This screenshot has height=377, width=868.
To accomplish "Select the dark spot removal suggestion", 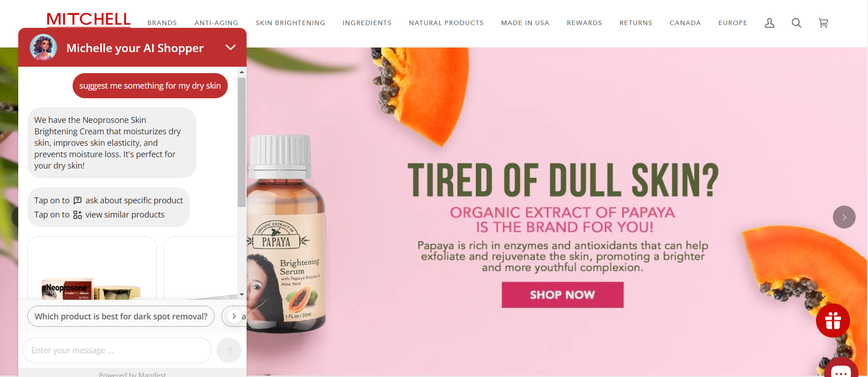I will (x=121, y=316).
